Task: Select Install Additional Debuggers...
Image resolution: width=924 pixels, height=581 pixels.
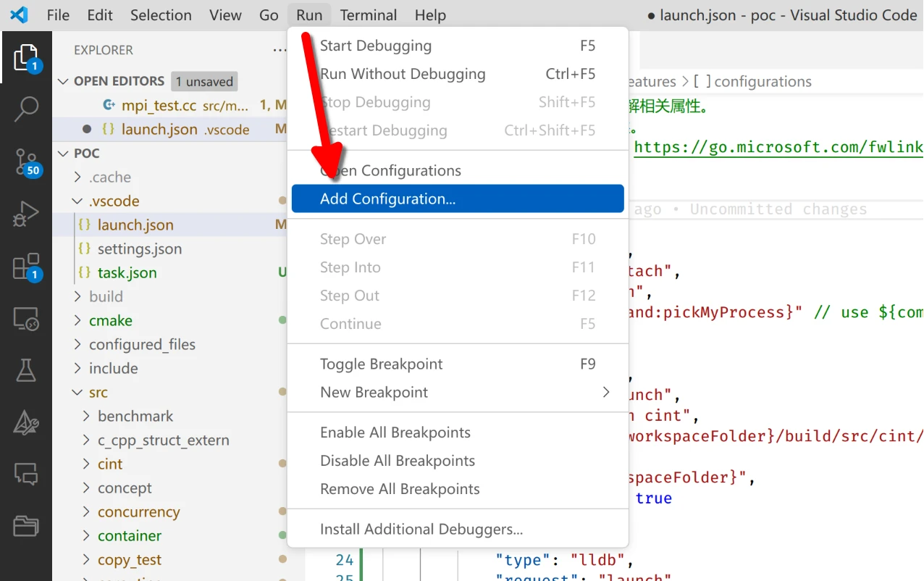Action: (458, 530)
